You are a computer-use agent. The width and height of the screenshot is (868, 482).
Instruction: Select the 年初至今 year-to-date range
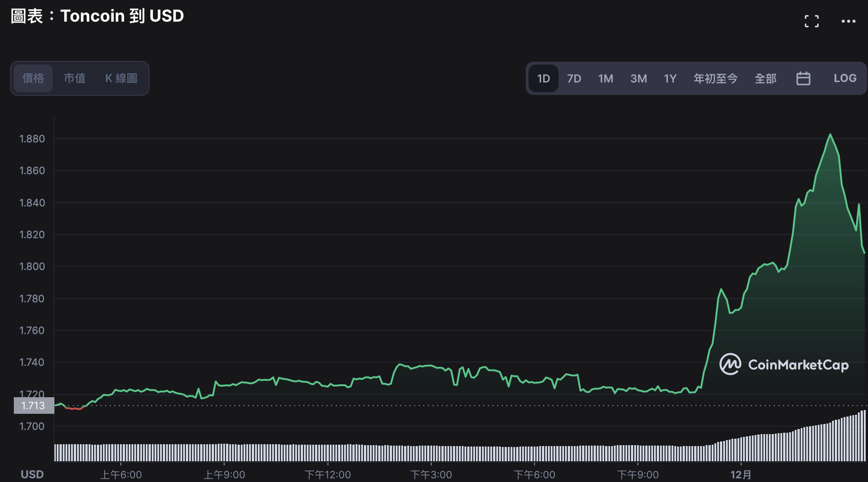[716, 78]
